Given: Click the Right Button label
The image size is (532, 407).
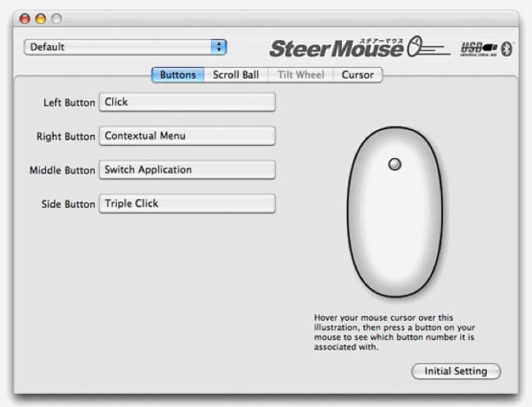Looking at the screenshot, I should [x=65, y=137].
